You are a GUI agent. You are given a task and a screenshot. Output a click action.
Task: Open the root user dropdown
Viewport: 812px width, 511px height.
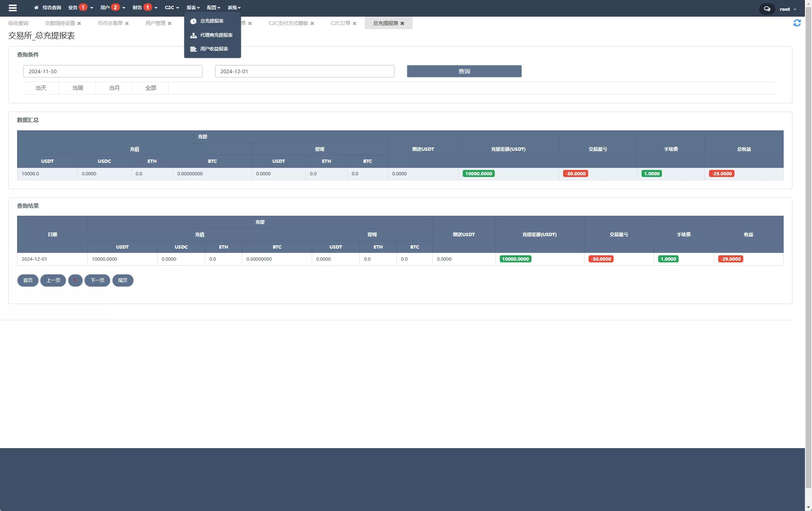click(787, 9)
